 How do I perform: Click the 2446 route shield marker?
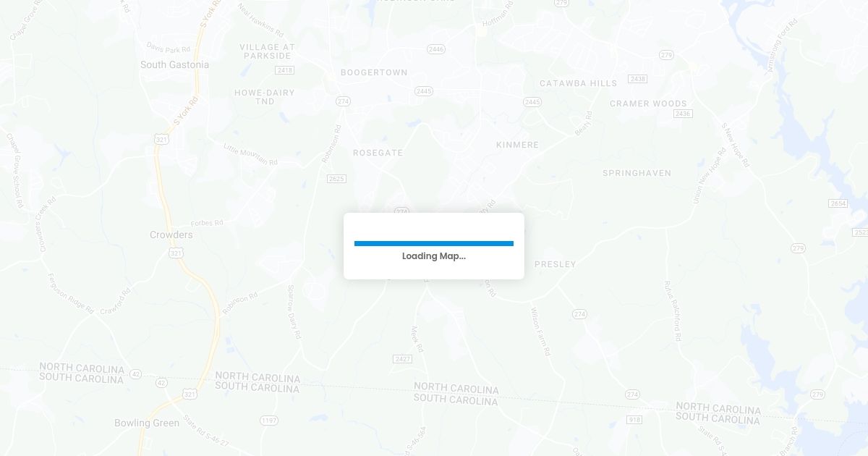pos(436,49)
